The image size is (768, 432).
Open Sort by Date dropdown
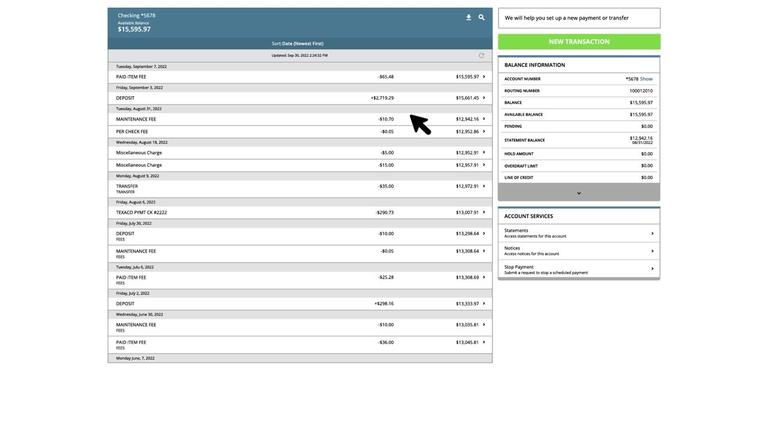point(302,43)
